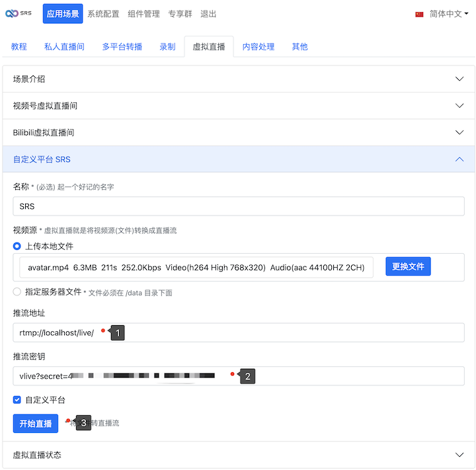
Task: Collapse the 自定义平台 SRS section
Action: 238,159
